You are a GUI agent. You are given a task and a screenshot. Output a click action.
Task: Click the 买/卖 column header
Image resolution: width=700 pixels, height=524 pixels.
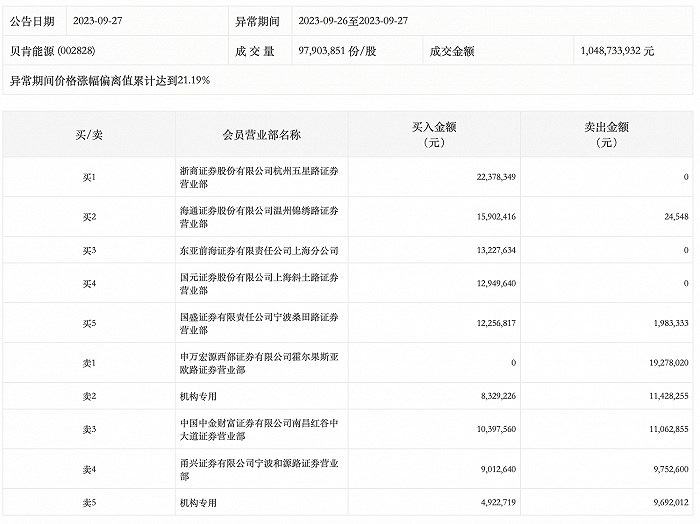coord(89,135)
